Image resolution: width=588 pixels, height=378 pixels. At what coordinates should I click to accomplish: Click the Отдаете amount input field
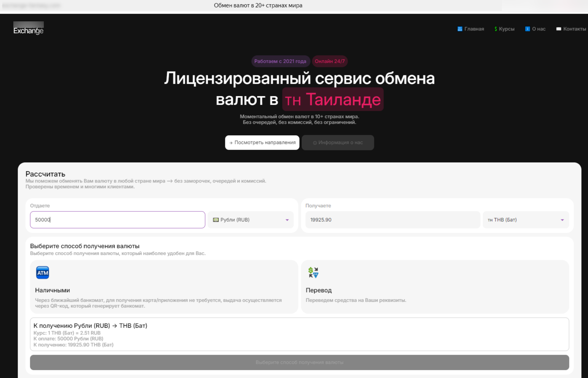point(117,220)
